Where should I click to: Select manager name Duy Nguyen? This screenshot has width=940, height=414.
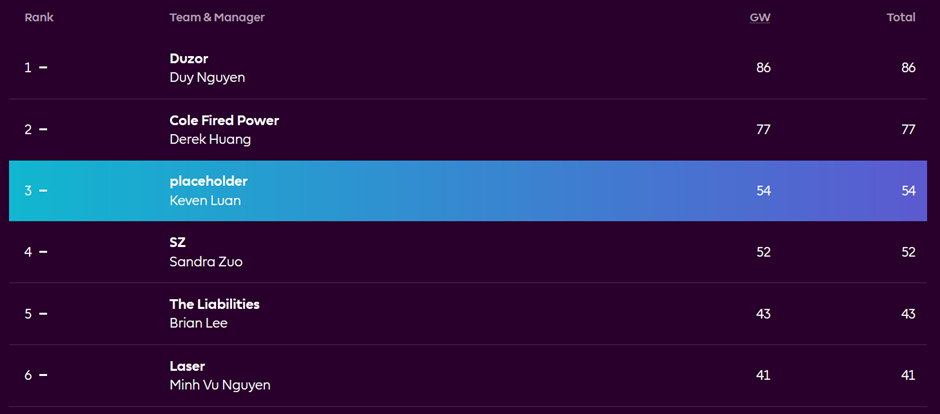click(207, 78)
